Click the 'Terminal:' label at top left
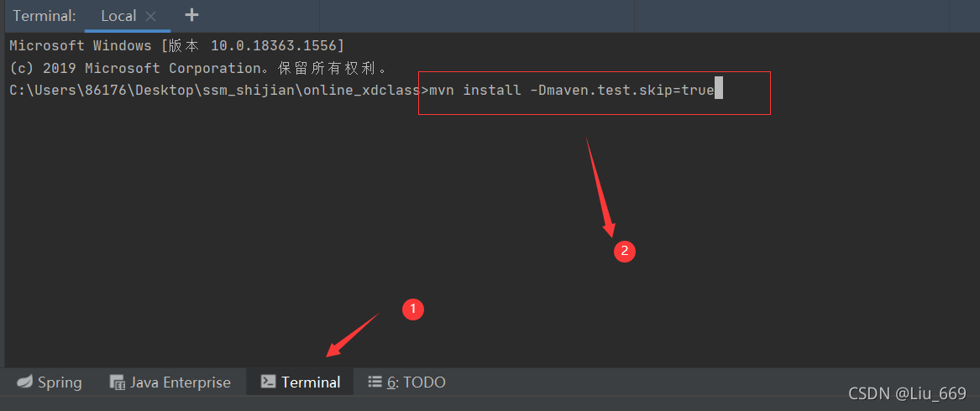 45,16
